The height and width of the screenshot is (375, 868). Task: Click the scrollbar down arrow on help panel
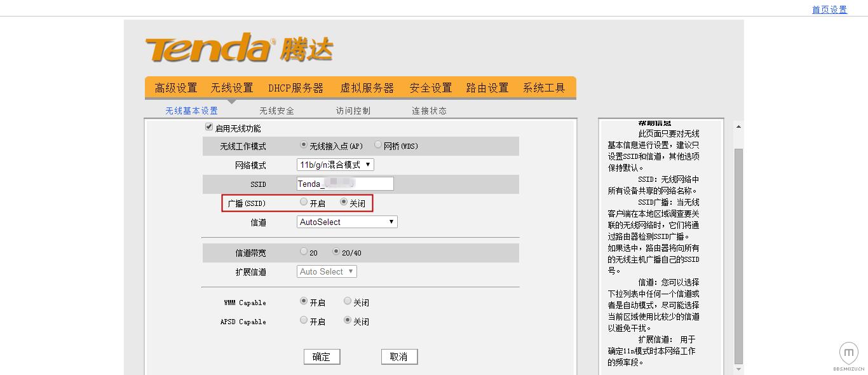coord(738,368)
